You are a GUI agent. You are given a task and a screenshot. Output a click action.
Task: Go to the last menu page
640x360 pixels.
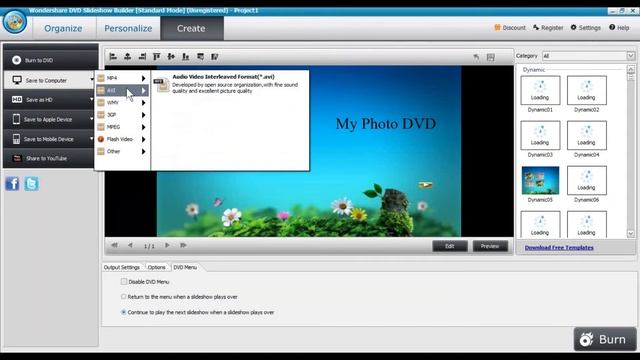point(183,245)
